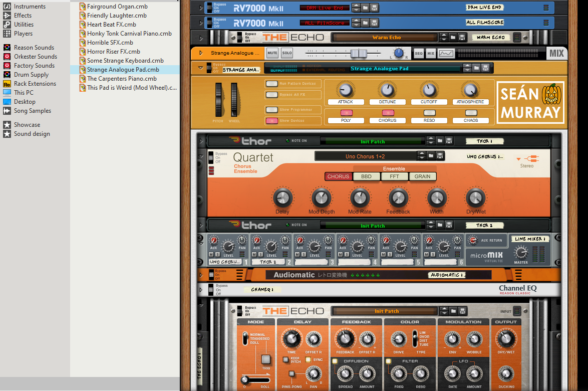Open automation curve icon on mix channel
588x391 pixels.
point(446,53)
